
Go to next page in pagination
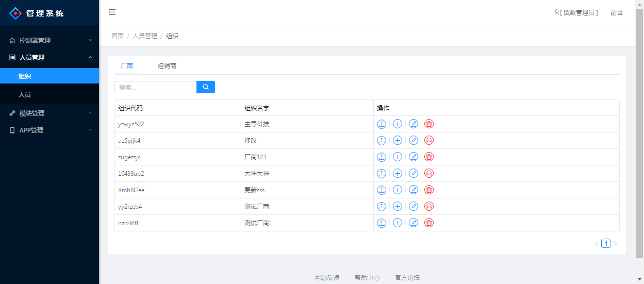615,243
